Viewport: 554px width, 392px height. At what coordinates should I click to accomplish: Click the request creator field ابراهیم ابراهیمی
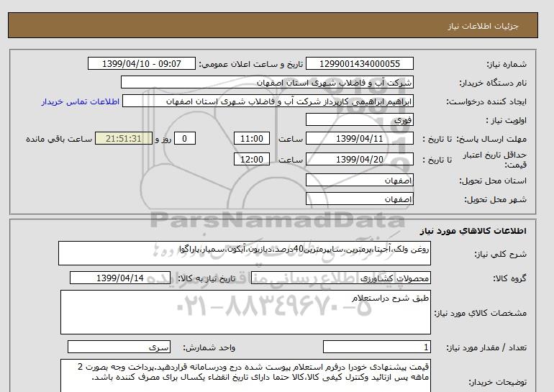(268, 101)
